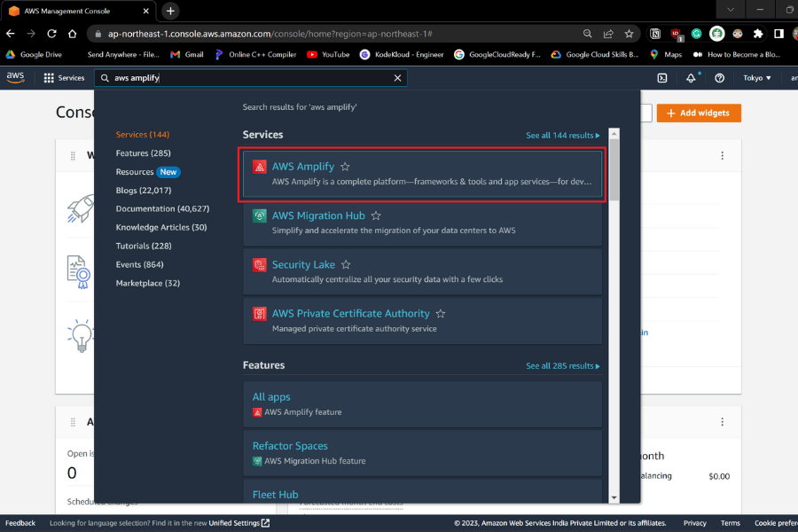This screenshot has height=532, width=798.
Task: Favorite AWS Migration Hub with its star
Action: [x=376, y=215]
